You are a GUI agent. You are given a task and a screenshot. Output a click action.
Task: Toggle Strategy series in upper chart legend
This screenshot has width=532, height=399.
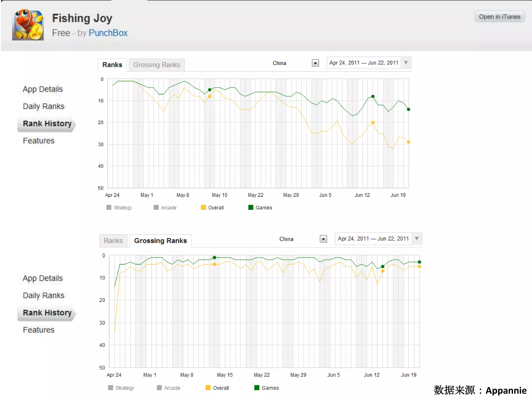(x=119, y=208)
